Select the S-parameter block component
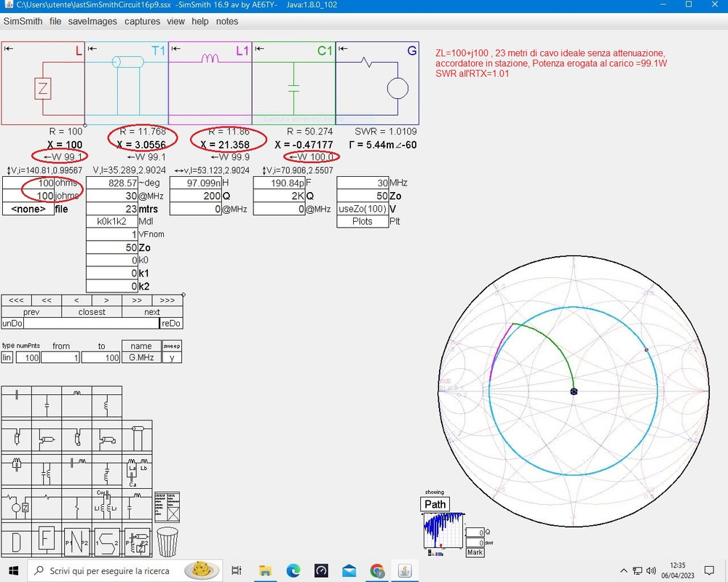The width and height of the screenshot is (728, 582). (107, 540)
